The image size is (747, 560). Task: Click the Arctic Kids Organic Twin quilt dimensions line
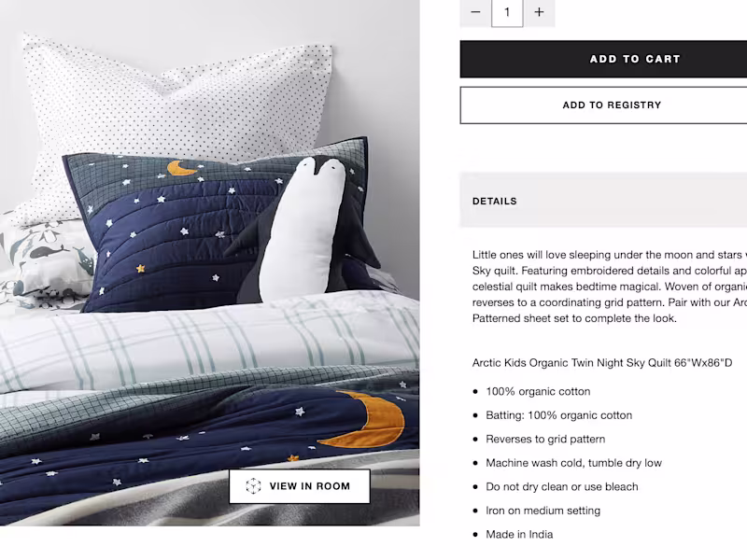point(602,363)
